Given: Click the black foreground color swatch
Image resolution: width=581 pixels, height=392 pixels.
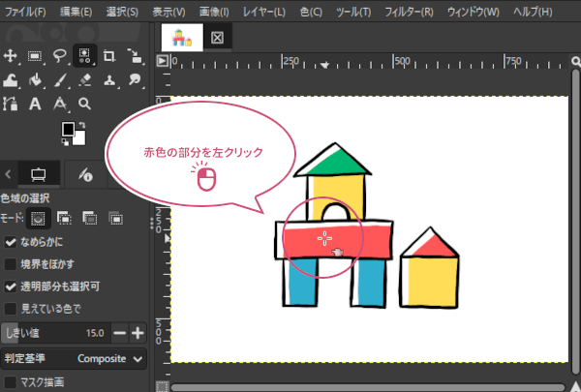Looking at the screenshot, I should click(68, 129).
